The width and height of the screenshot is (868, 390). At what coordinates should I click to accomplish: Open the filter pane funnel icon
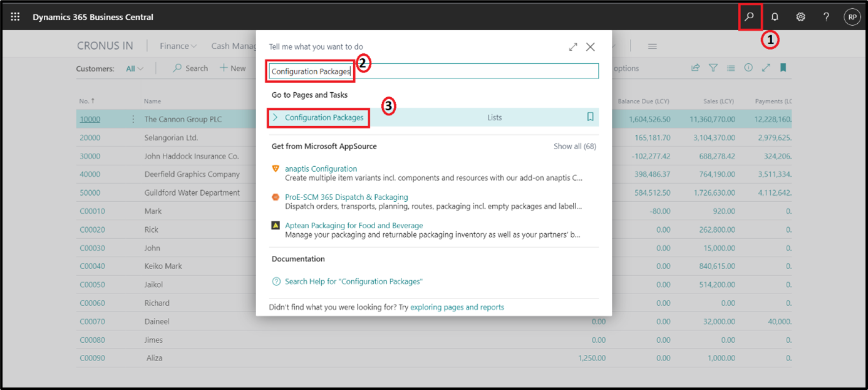713,68
